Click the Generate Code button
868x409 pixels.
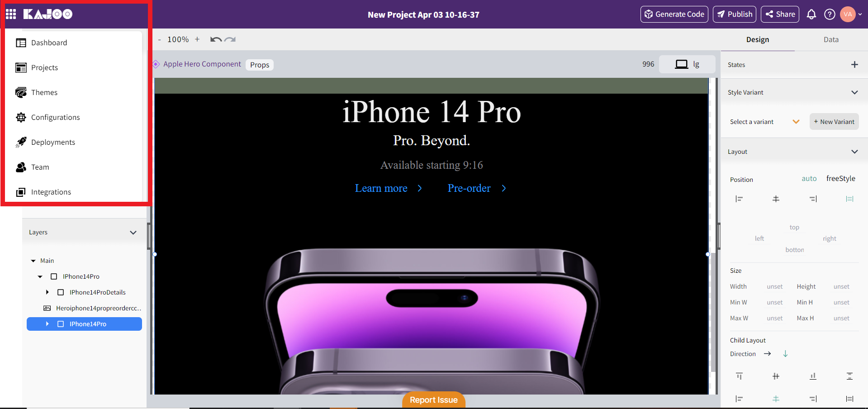[x=674, y=14]
